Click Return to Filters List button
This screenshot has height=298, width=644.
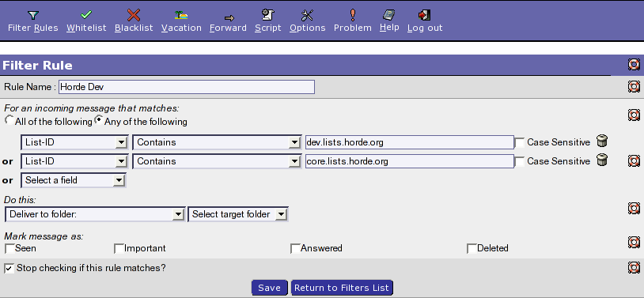pos(342,288)
